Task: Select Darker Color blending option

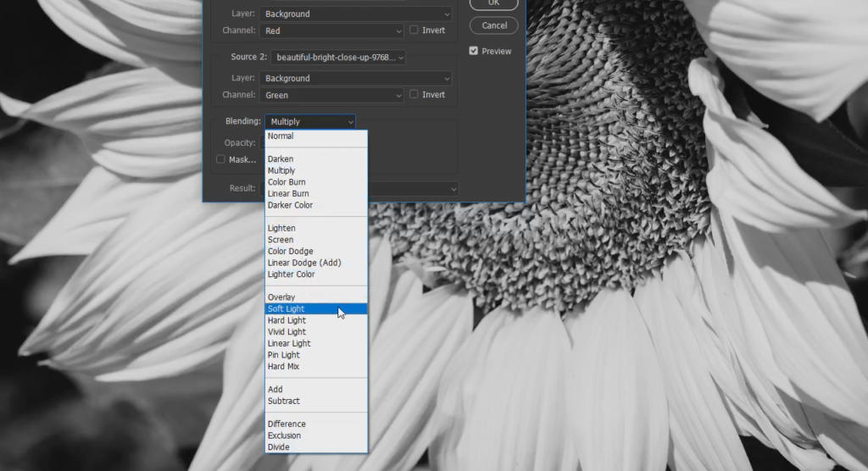Action: [x=290, y=205]
